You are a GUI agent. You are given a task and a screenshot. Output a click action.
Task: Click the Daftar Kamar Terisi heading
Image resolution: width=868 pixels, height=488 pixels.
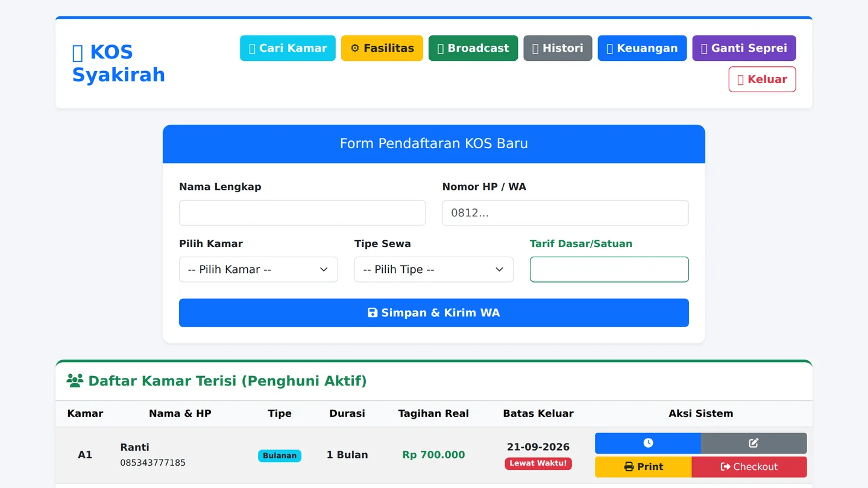point(216,381)
